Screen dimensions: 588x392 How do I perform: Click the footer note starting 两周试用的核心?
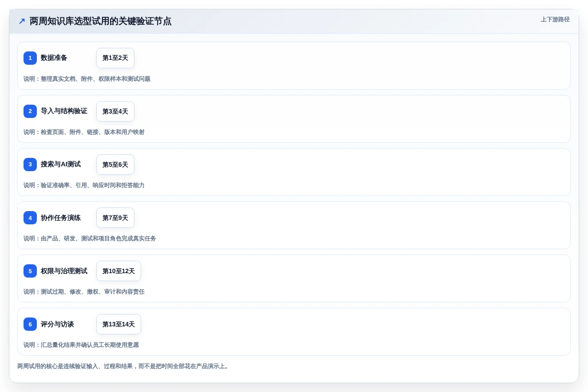tap(124, 366)
